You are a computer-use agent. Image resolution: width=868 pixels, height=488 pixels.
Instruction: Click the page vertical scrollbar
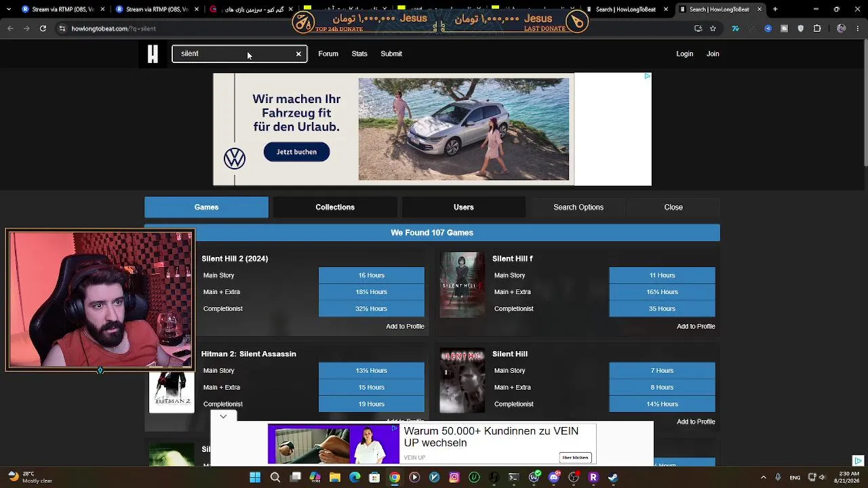click(865, 102)
